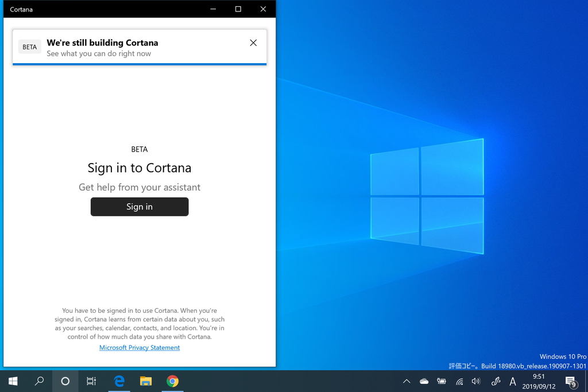Open the OneDrive cloud status
The width and height of the screenshot is (588, 392).
pos(424,381)
